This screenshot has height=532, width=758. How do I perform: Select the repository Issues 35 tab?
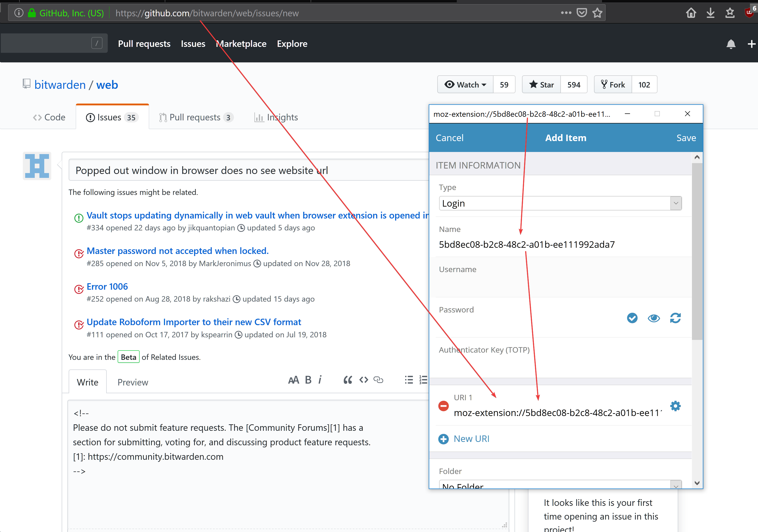[x=112, y=118]
